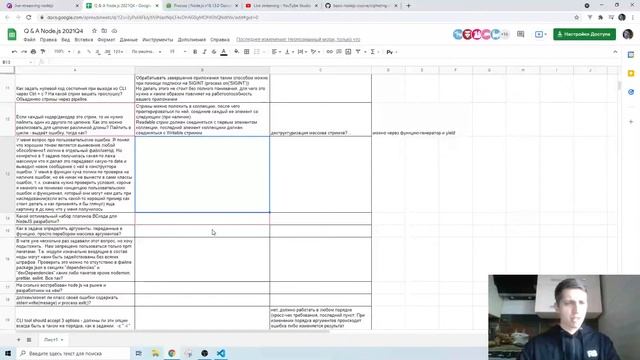Hide the menus with collapse arrow

[615, 52]
